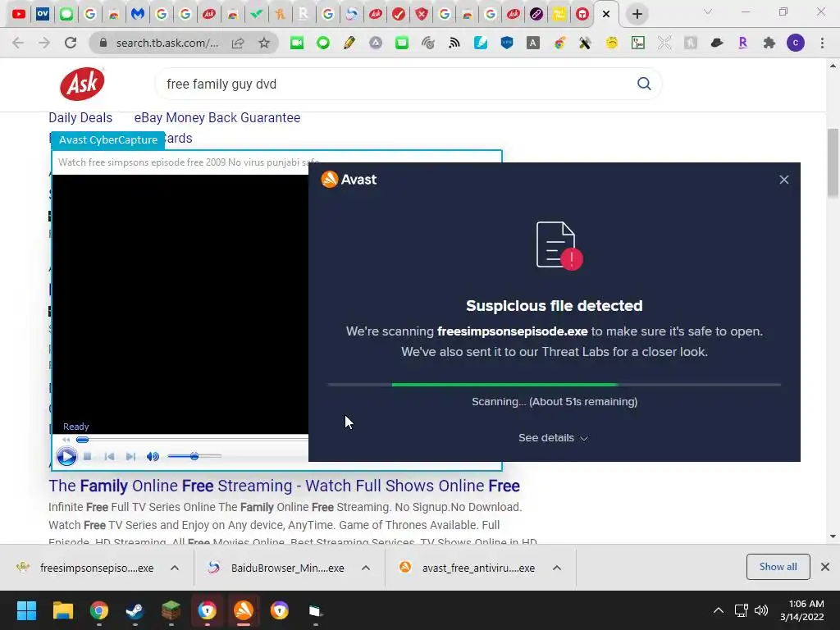
Task: Open the purple R extension
Action: tap(742, 43)
